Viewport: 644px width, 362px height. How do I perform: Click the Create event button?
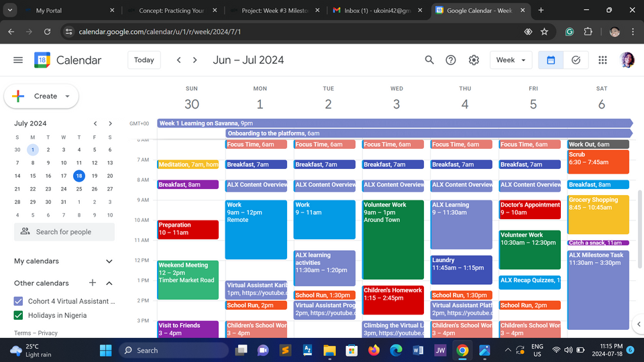click(42, 97)
